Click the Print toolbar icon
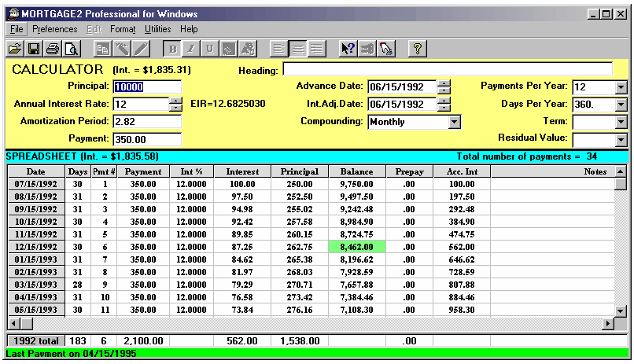 (52, 49)
